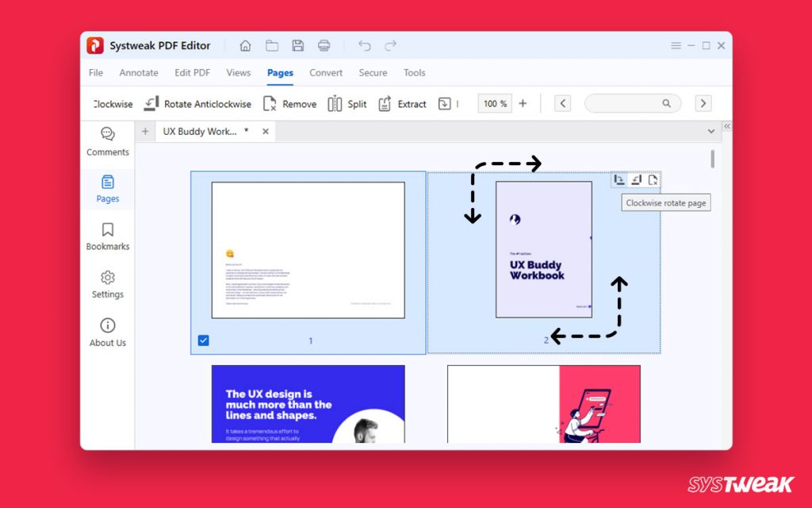Toggle the checkbox on page 1 thumbnail

204,340
